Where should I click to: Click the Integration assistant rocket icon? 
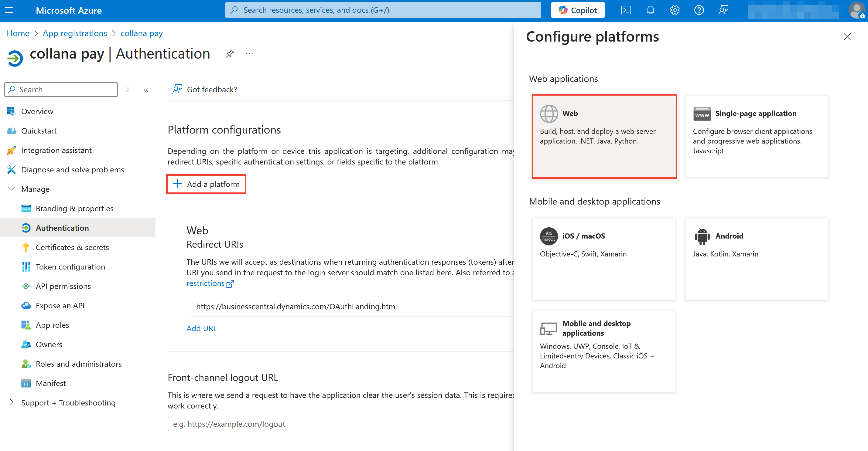pyautogui.click(x=11, y=150)
